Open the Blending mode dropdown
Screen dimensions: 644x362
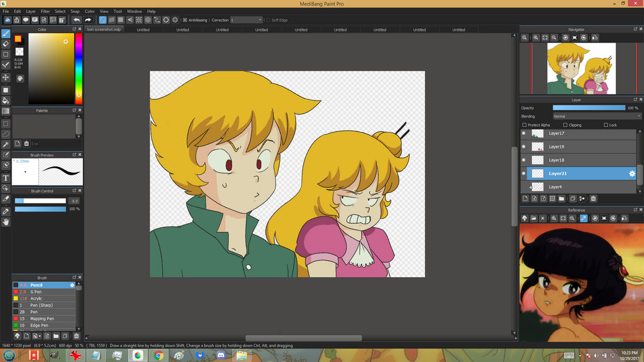click(x=596, y=116)
